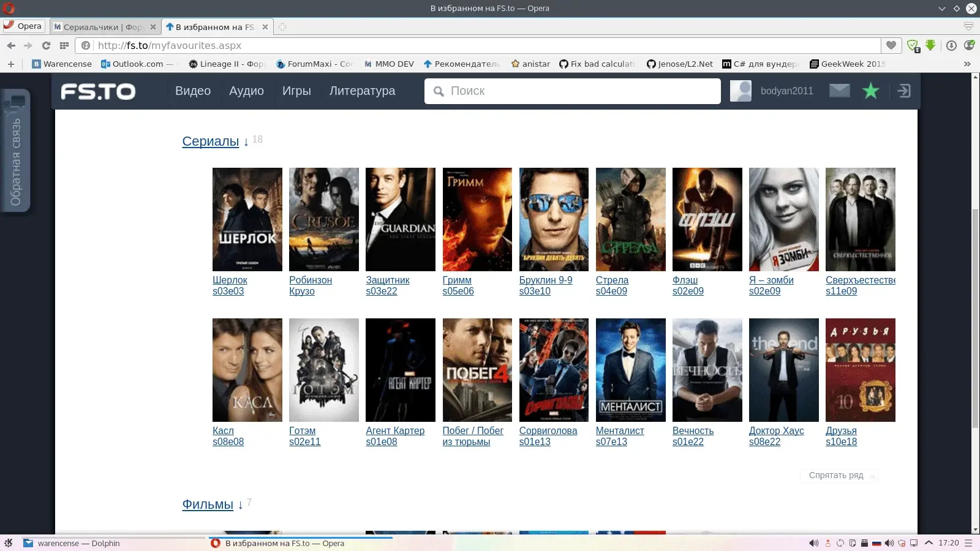Open the Менталист poster thumbnail
980x551 pixels.
[x=631, y=370]
